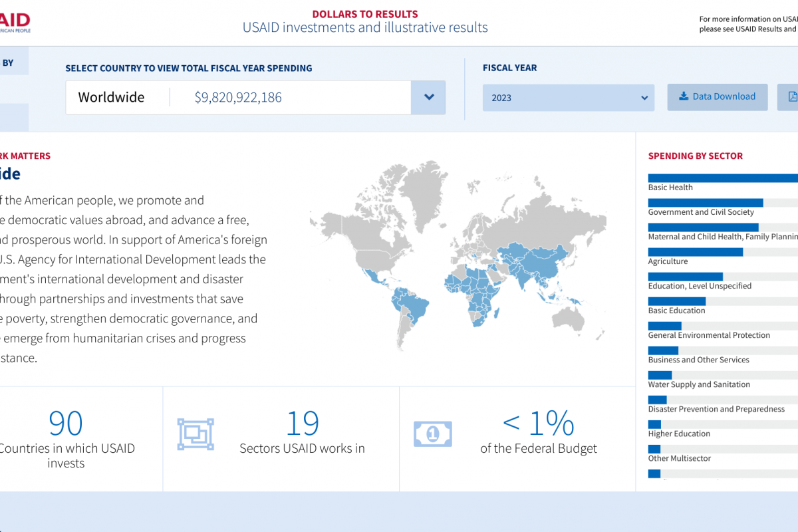Image resolution: width=798 pixels, height=532 pixels.
Task: Choose the Agriculture sector bar
Action: click(x=695, y=252)
